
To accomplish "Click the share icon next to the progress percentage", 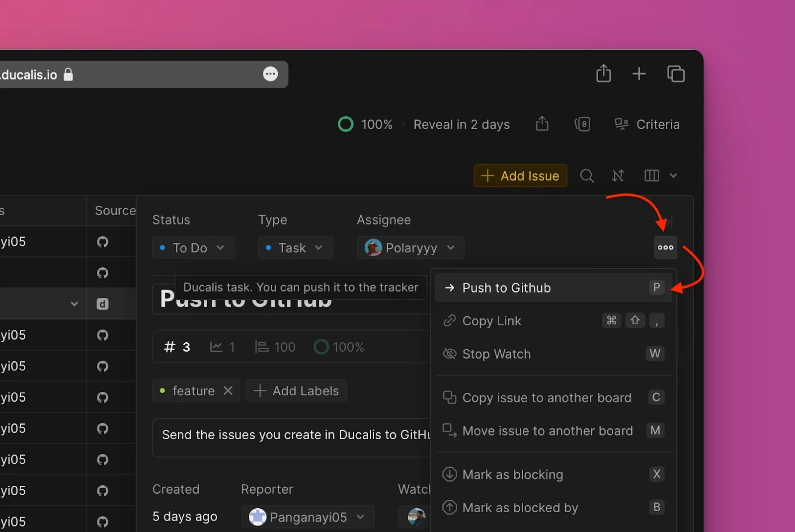I will tap(542, 124).
